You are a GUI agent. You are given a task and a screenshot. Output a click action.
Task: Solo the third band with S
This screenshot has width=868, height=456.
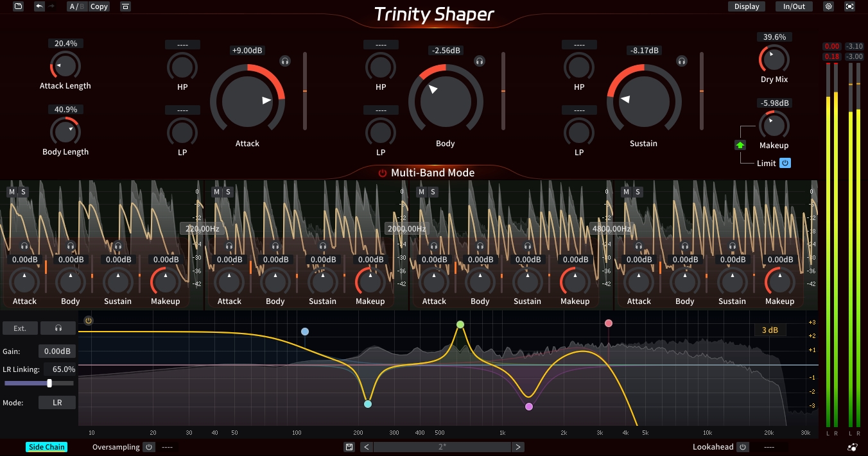[433, 192]
